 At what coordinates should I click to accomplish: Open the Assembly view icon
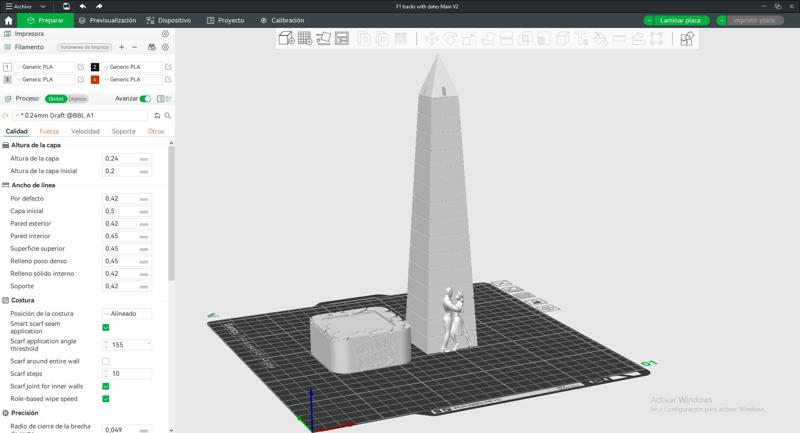687,39
